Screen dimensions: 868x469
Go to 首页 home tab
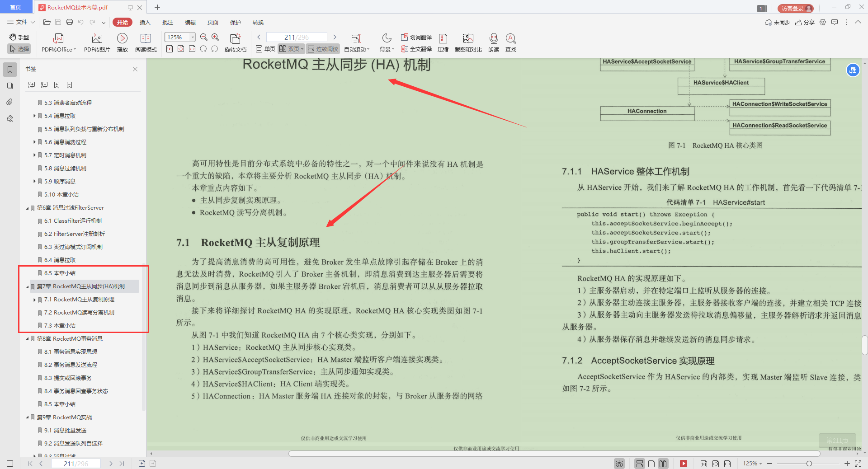[16, 7]
